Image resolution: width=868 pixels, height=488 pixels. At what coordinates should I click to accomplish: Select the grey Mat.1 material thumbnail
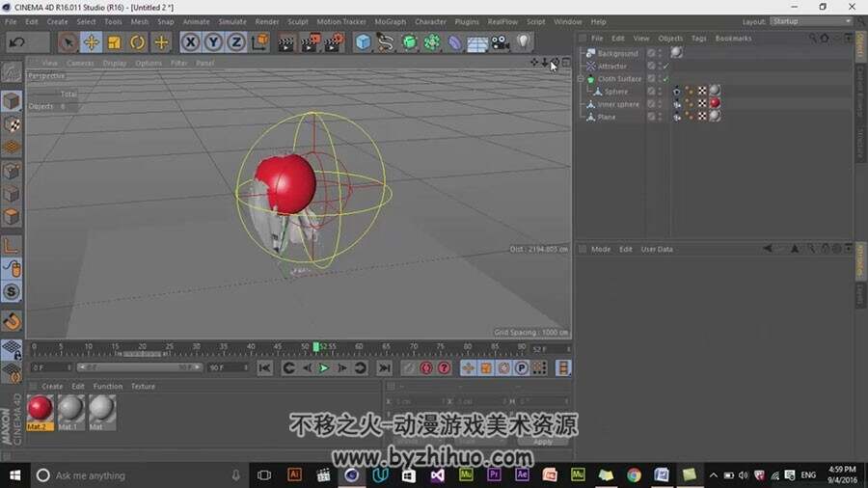(x=70, y=408)
